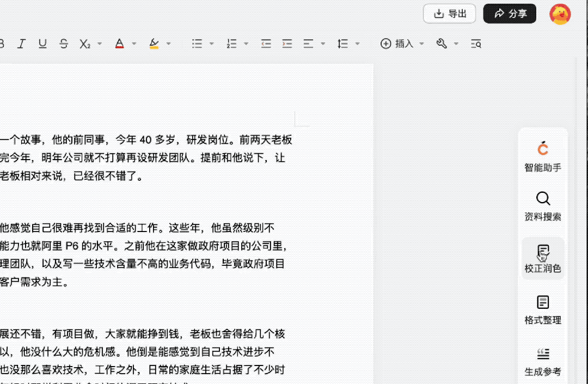Toggle italic formatting
Viewport: 588px width, 384px height.
[x=21, y=44]
